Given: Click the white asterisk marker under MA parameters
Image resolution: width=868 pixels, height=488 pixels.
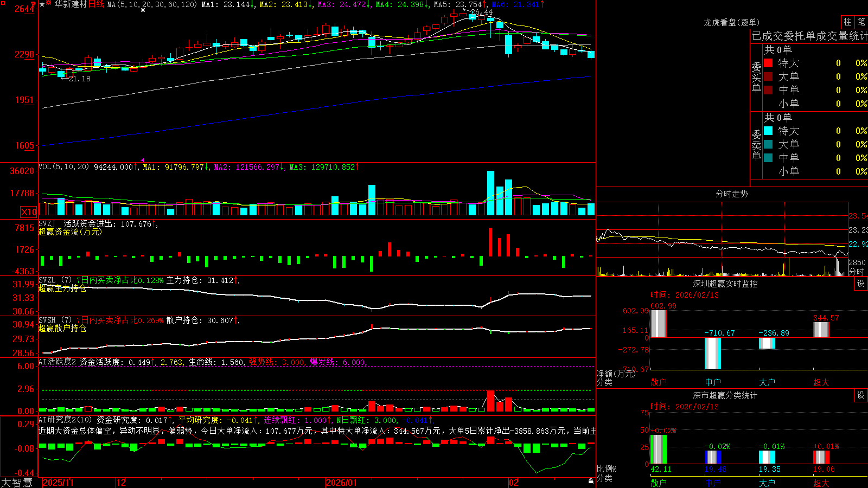Looking at the screenshot, I should pyautogui.click(x=143, y=10).
